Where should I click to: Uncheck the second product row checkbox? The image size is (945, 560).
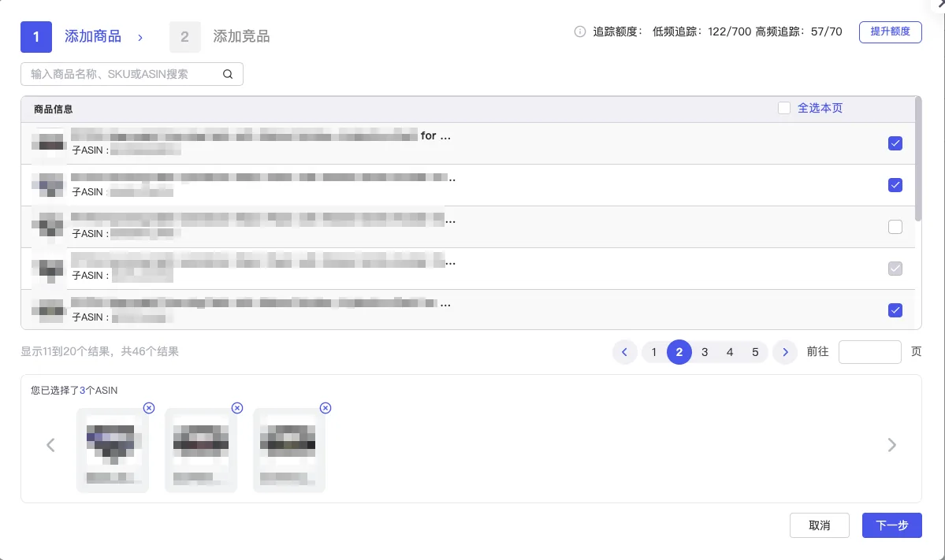click(895, 185)
